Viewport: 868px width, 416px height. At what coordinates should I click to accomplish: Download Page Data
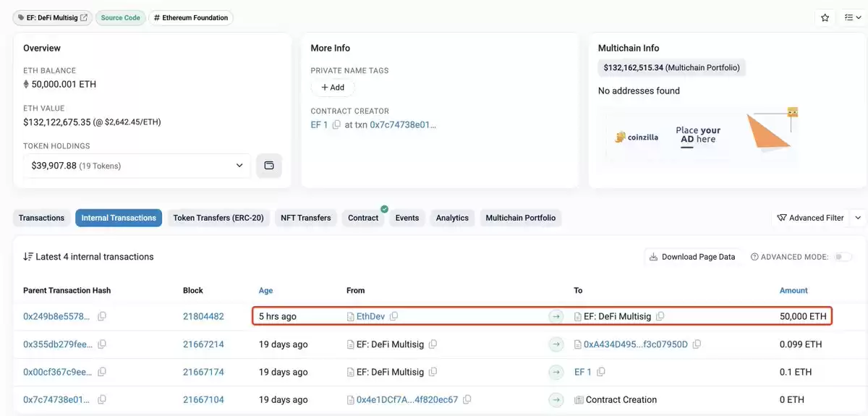pos(692,257)
